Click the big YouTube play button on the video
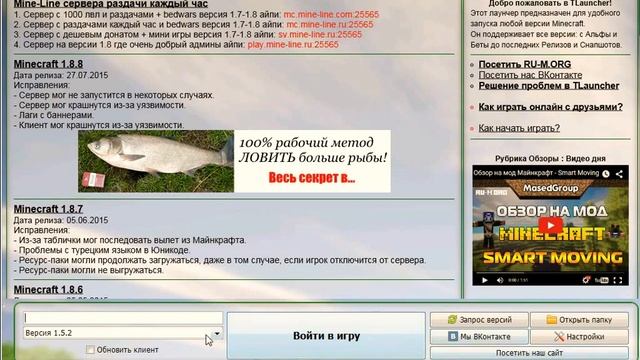 [x=550, y=225]
